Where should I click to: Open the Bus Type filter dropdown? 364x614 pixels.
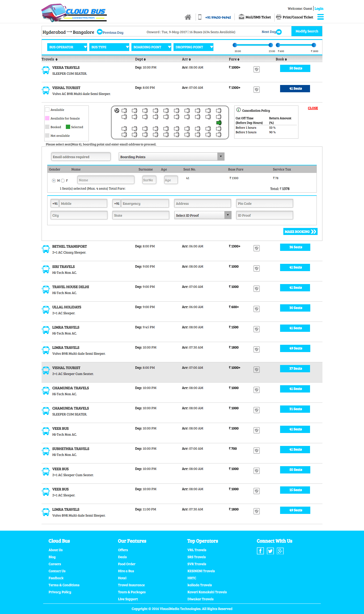pyautogui.click(x=109, y=47)
